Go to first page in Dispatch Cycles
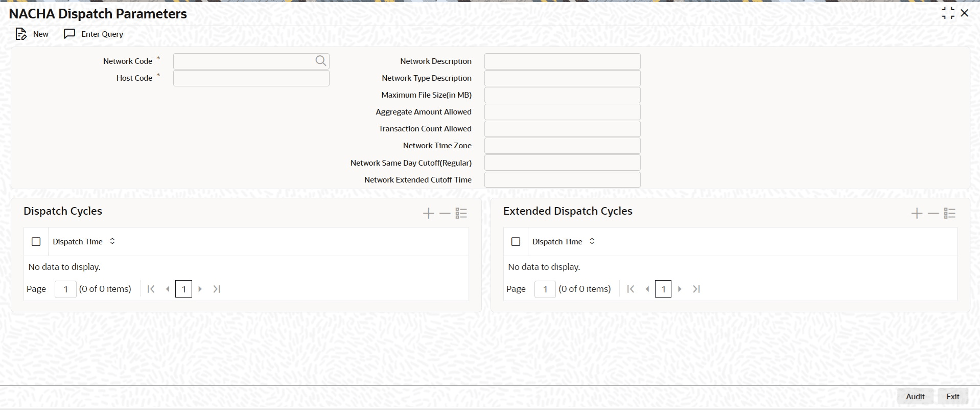This screenshot has height=410, width=980. [x=151, y=289]
